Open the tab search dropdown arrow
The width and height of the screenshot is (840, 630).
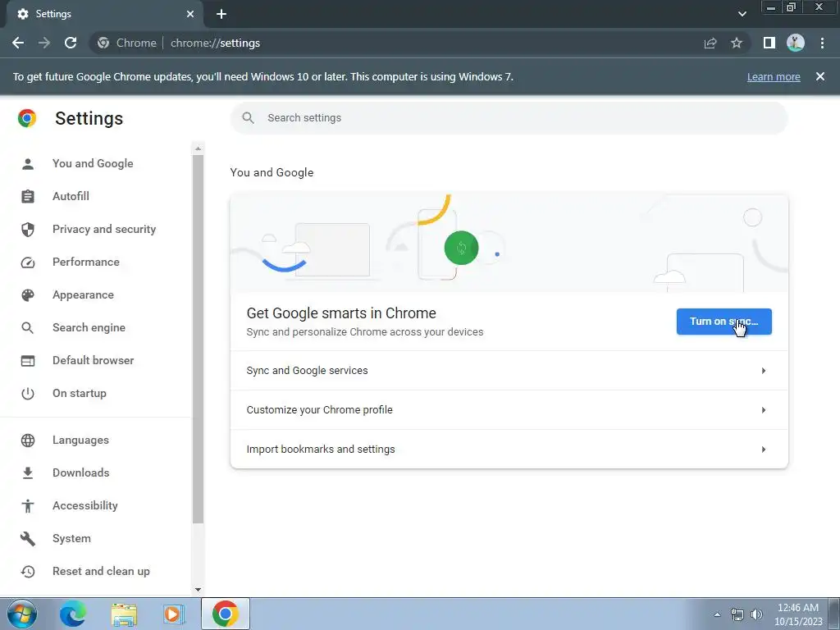coord(742,14)
